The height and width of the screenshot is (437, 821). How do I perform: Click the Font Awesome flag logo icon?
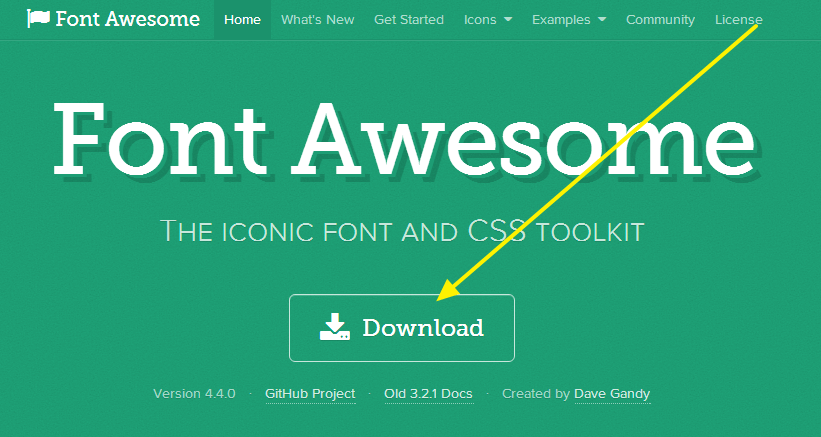coord(39,19)
